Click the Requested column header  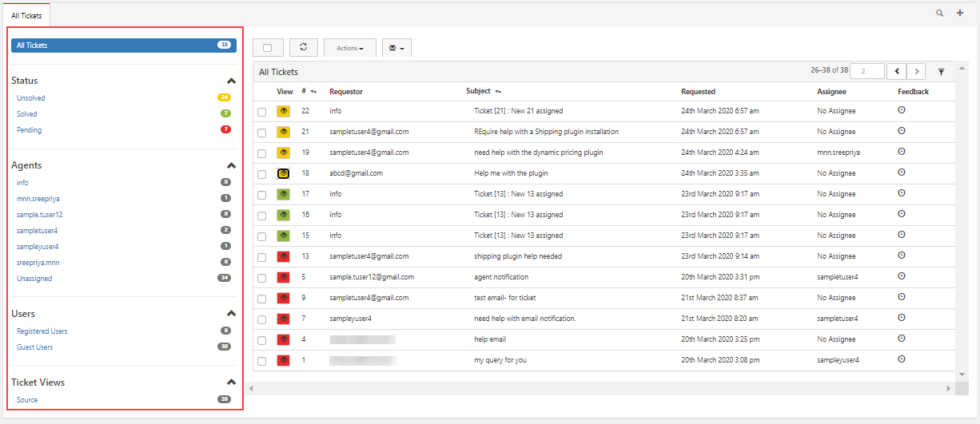pos(698,92)
